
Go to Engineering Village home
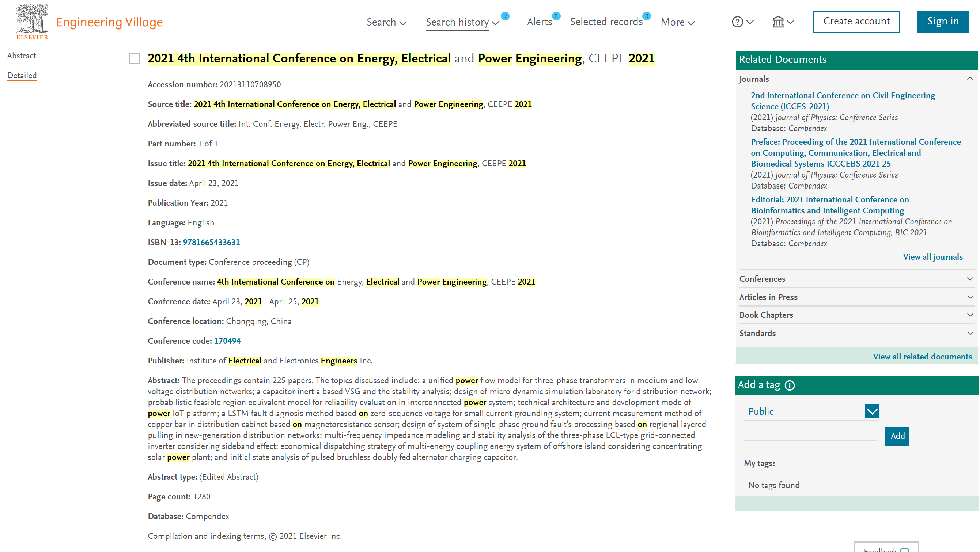(109, 22)
